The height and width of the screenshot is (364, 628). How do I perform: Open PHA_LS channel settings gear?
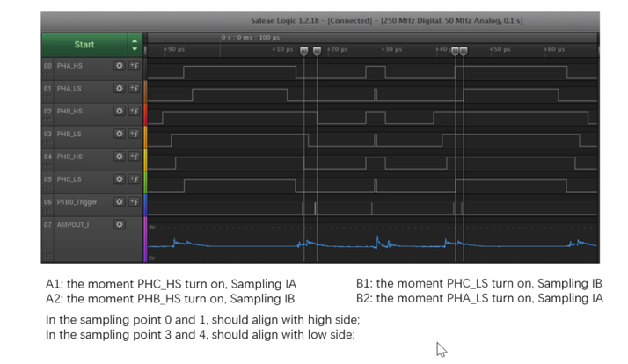pyautogui.click(x=120, y=89)
